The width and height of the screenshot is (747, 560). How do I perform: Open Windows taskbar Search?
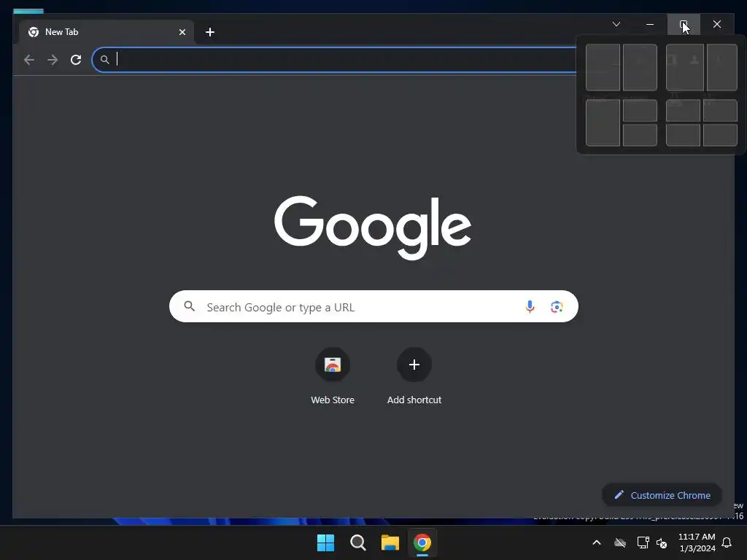click(x=357, y=542)
